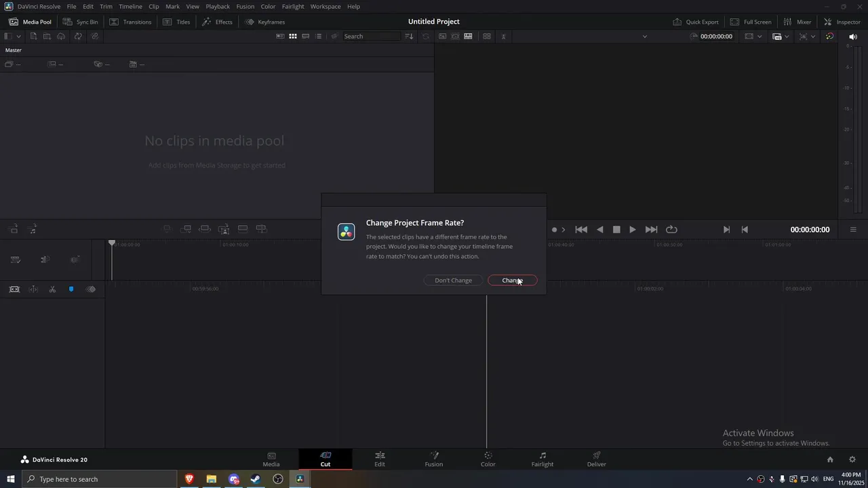The image size is (868, 488).
Task: Switch to the Media page
Action: (271, 459)
